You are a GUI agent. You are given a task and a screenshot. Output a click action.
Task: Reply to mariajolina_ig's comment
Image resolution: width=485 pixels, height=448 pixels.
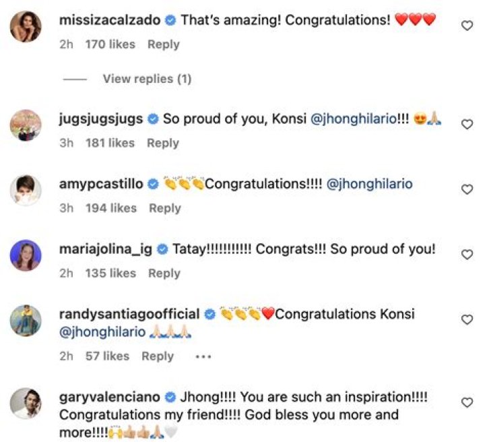point(164,273)
